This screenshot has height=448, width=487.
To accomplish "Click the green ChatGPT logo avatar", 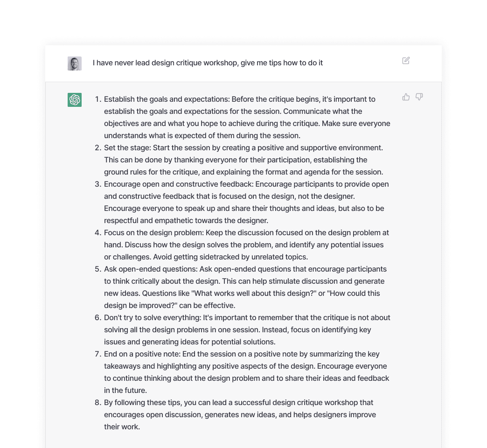I will pos(75,100).
